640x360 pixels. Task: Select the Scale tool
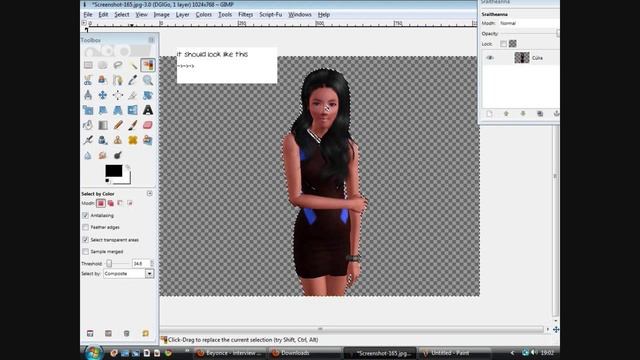coord(88,110)
